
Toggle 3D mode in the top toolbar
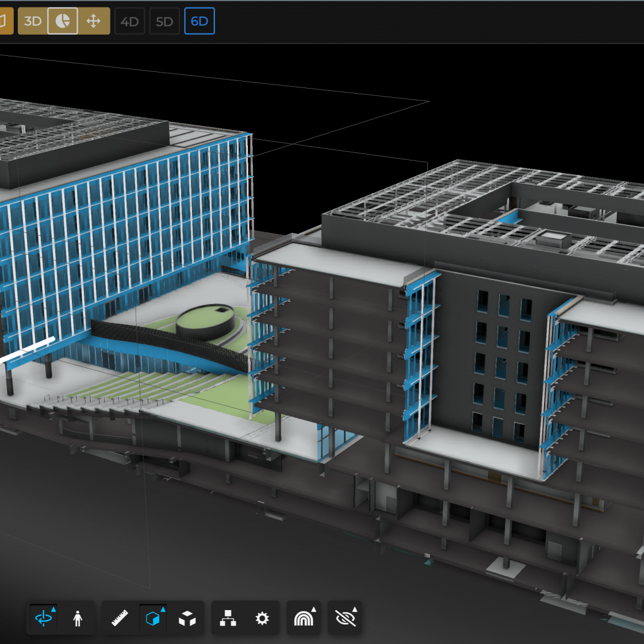point(32,21)
